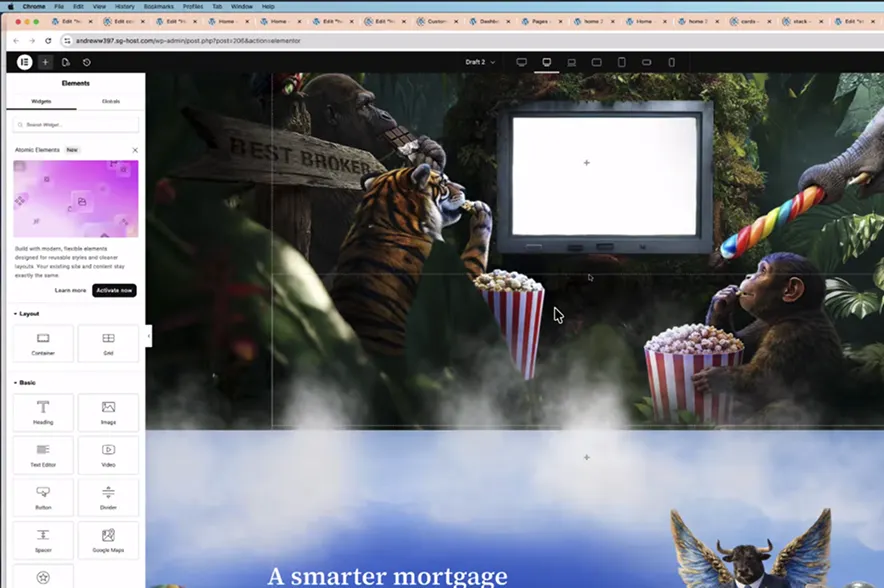Switch to the Globals tab
The width and height of the screenshot is (884, 588).
110,101
